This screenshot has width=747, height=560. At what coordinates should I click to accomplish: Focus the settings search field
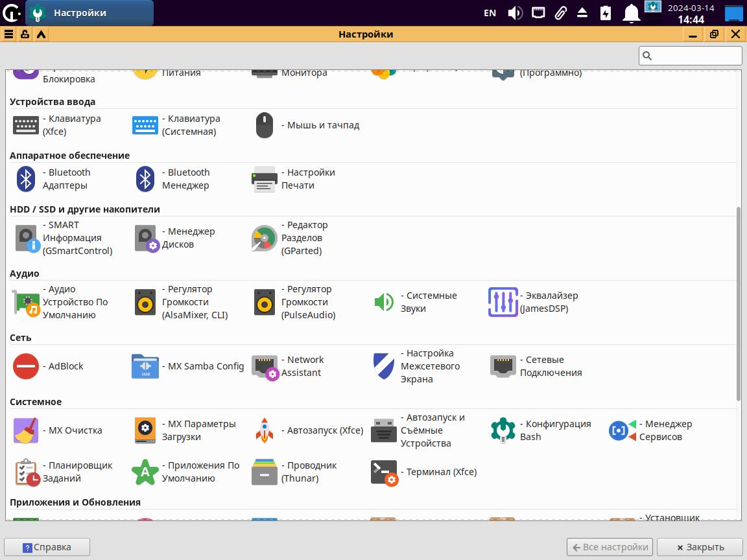691,56
